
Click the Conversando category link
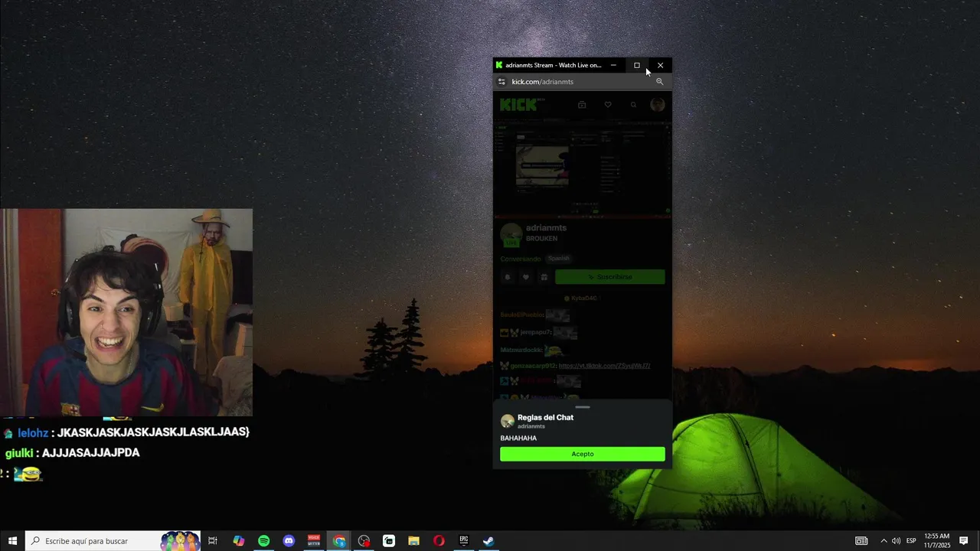(x=521, y=259)
